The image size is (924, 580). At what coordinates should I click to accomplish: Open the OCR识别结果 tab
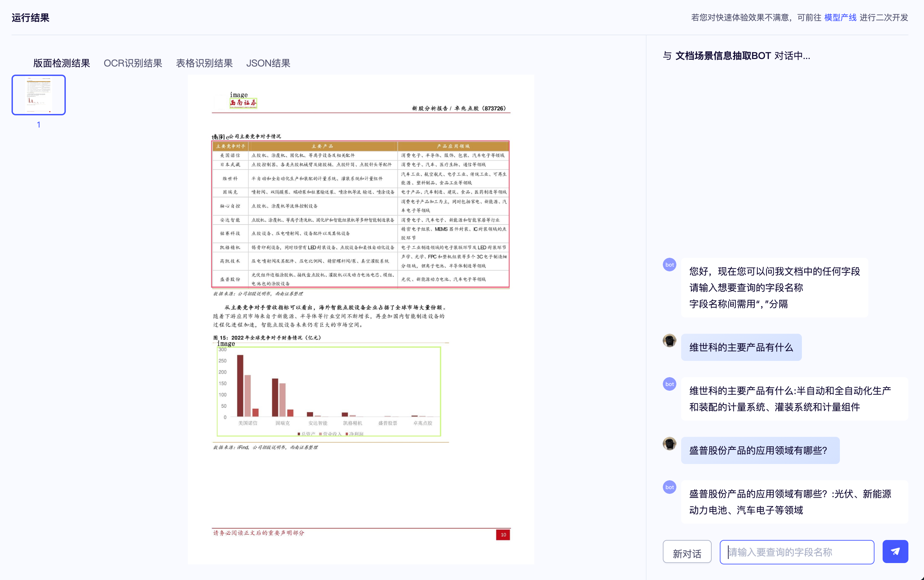click(133, 63)
